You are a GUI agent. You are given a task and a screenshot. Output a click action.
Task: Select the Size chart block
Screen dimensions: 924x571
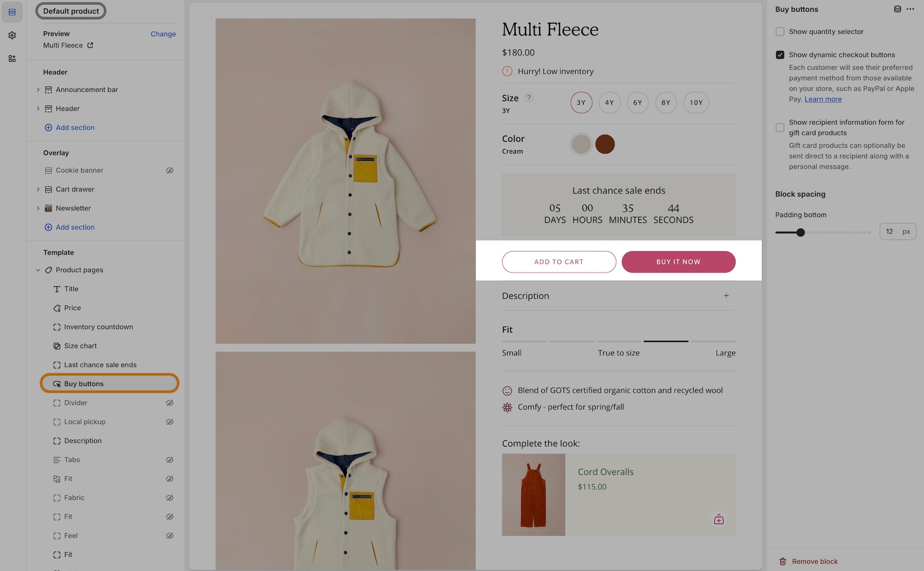pyautogui.click(x=81, y=346)
